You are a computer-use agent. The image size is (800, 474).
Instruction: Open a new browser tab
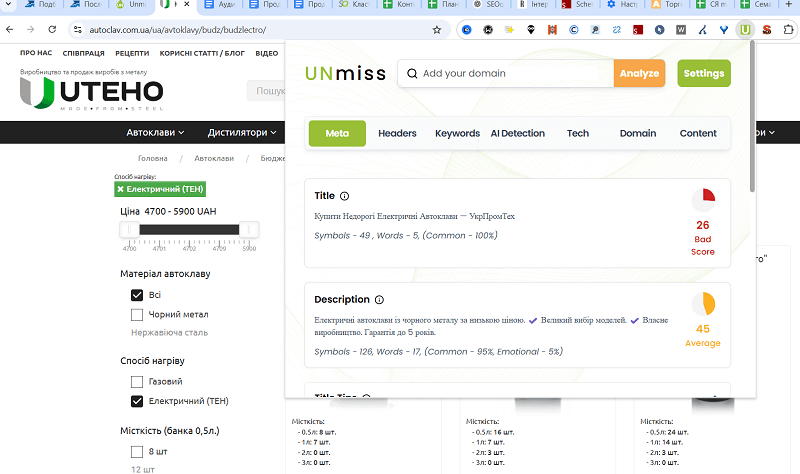pyautogui.click(x=788, y=4)
